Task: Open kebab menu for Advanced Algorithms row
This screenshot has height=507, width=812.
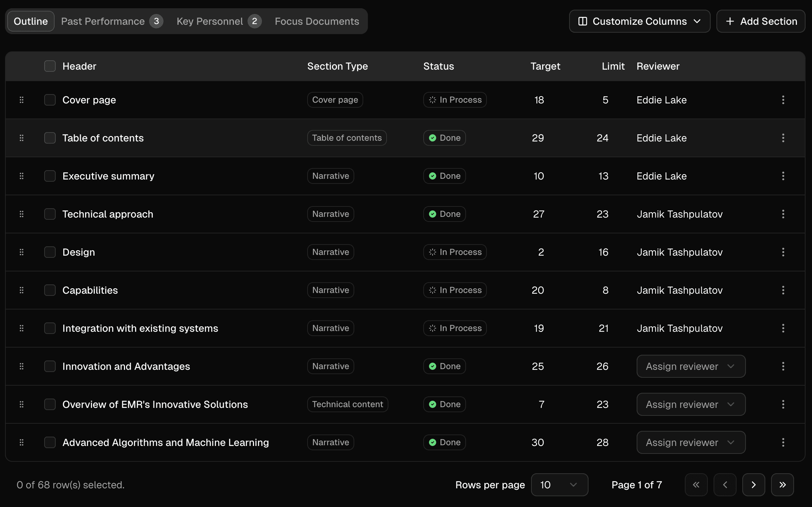Action: (x=783, y=442)
